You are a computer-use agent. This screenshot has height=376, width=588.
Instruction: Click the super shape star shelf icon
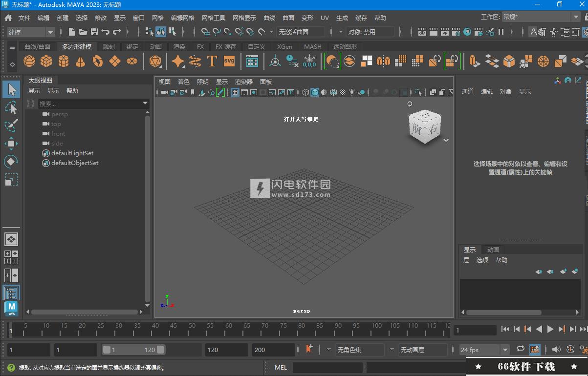pyautogui.click(x=178, y=61)
